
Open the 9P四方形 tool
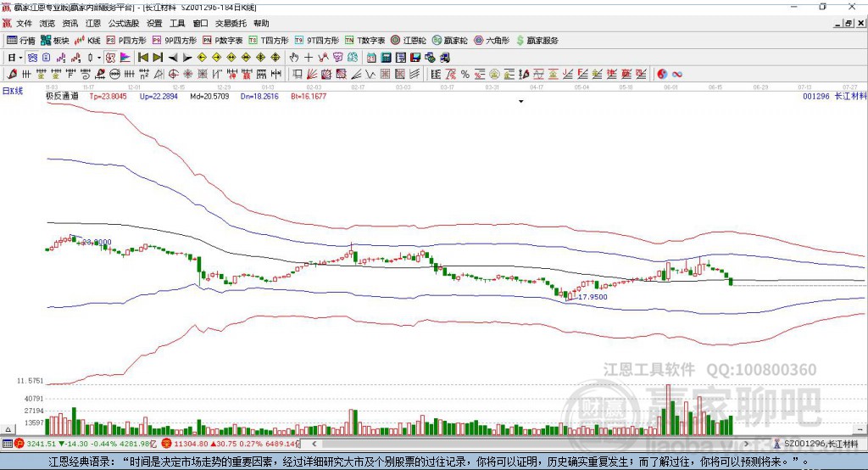(175, 41)
